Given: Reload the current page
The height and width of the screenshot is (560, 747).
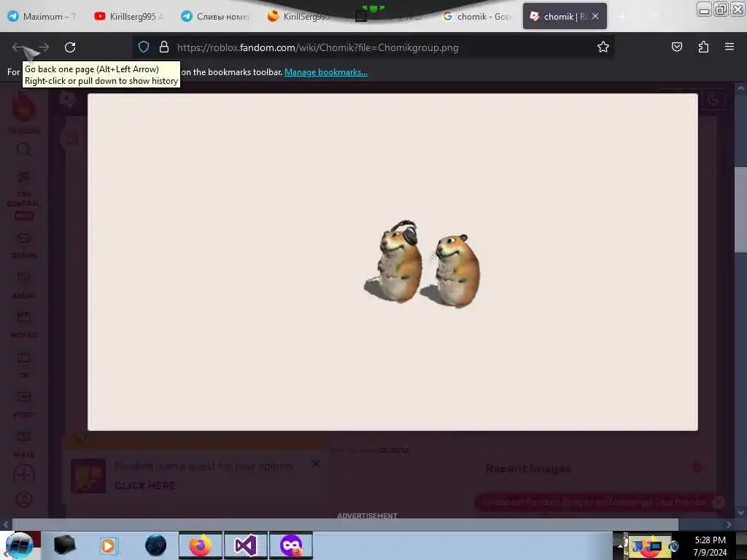Looking at the screenshot, I should point(70,47).
